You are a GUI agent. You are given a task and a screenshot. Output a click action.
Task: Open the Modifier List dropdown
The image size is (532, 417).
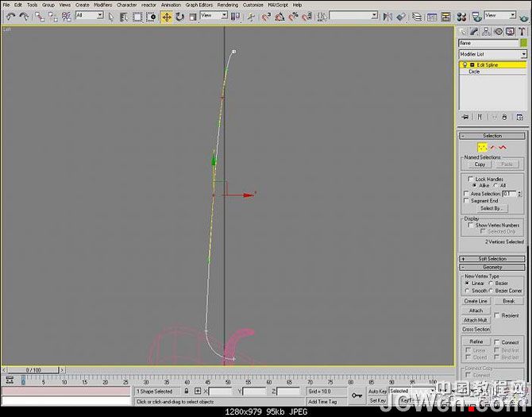click(492, 54)
